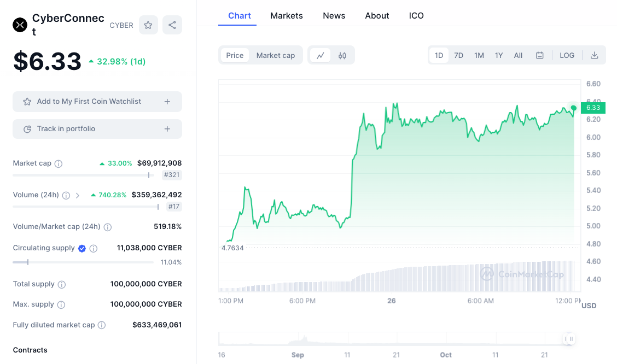This screenshot has height=364, width=617.
Task: Expand the Volume (24h) chevron arrow
Action: pyautogui.click(x=78, y=195)
